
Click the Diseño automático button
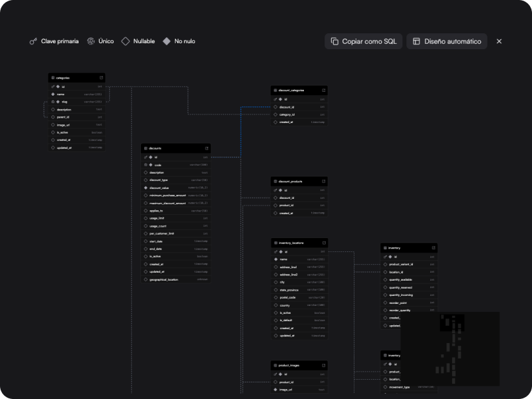click(448, 41)
